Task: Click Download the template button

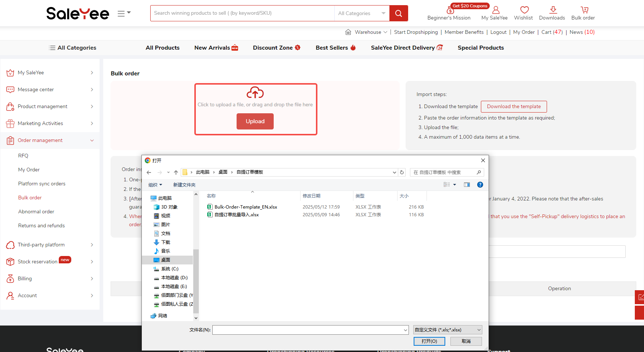Action: [514, 106]
